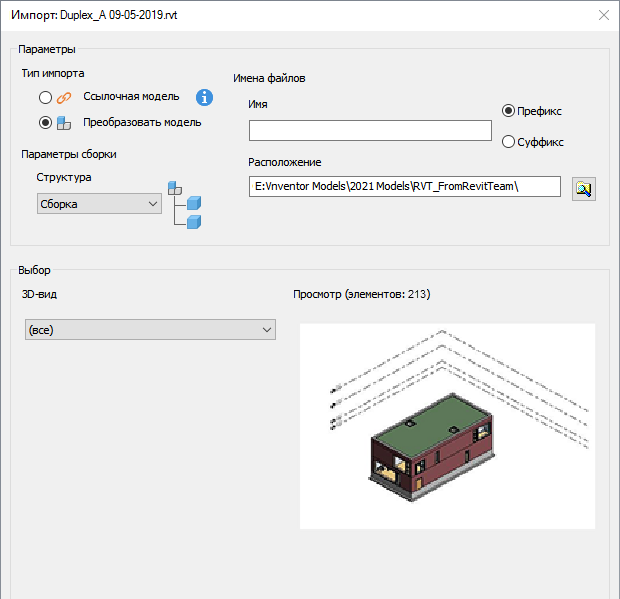Close the Импорт dialog window

tap(604, 15)
